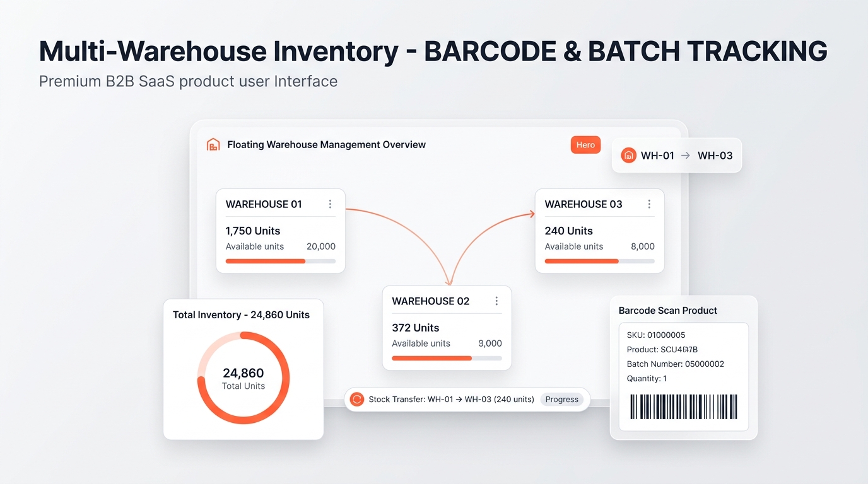
Task: Click the WAREHOUSE 03 capacity progress bar
Action: coord(600,261)
